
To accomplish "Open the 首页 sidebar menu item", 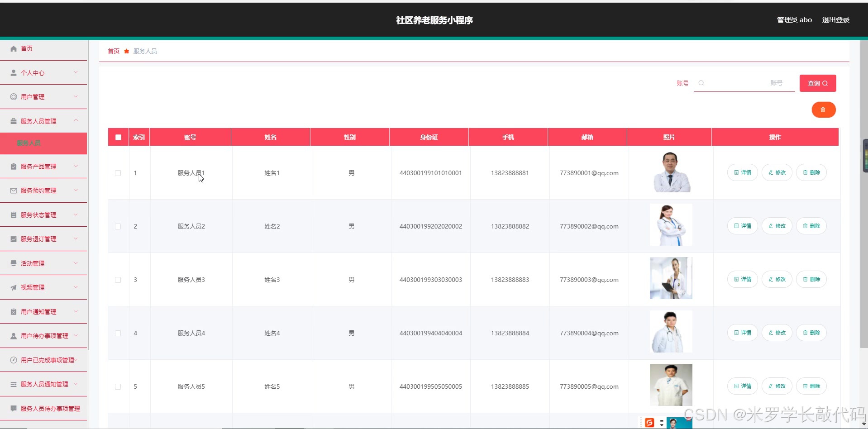I will click(x=43, y=48).
